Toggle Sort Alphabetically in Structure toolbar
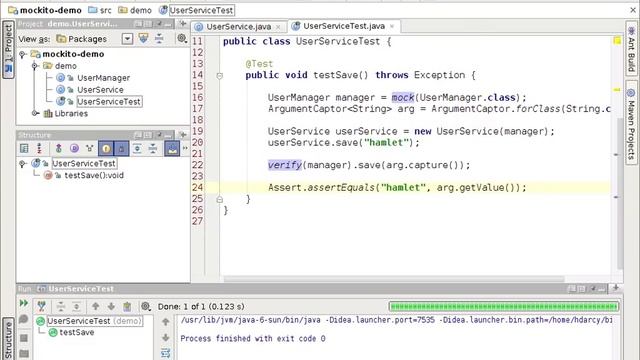This screenshot has height=360, width=640. 40,149
